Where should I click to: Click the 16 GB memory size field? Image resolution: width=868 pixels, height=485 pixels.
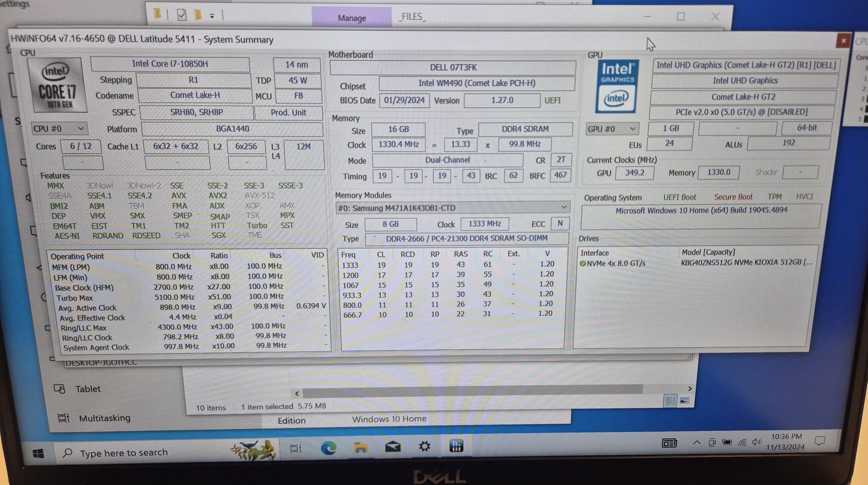tap(398, 129)
